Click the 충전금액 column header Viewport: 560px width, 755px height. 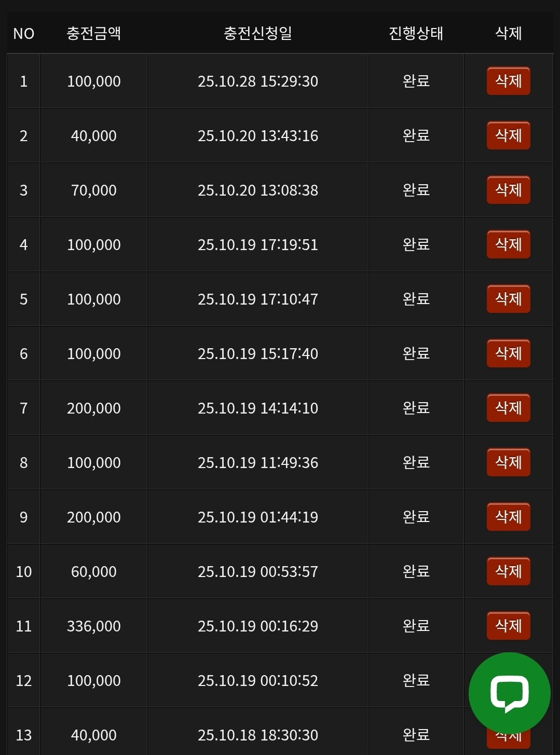[x=94, y=33]
